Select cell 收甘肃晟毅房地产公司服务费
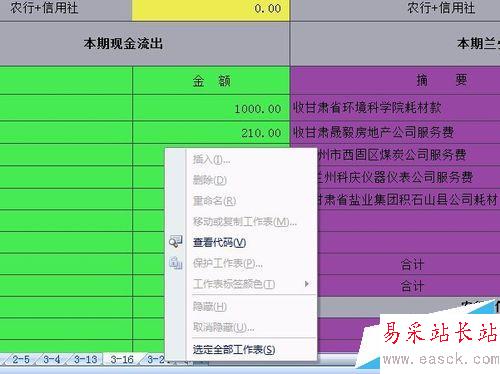The image size is (500, 374). tap(395, 132)
